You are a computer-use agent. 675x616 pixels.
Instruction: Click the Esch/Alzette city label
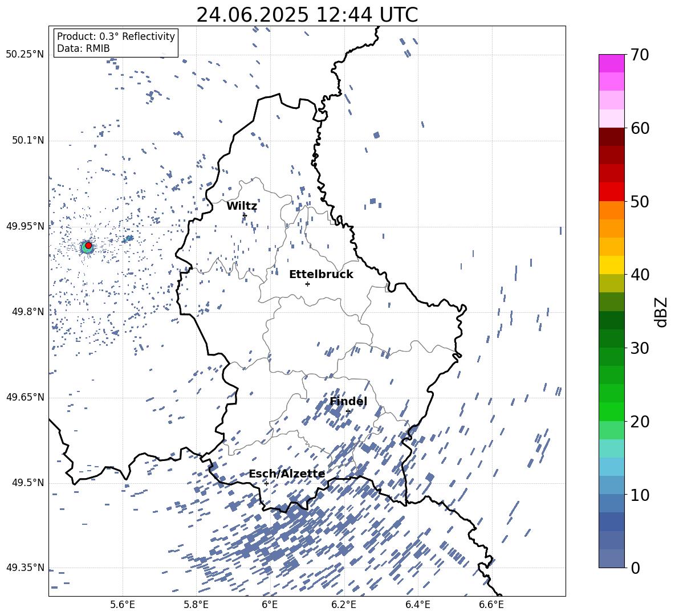pos(287,474)
